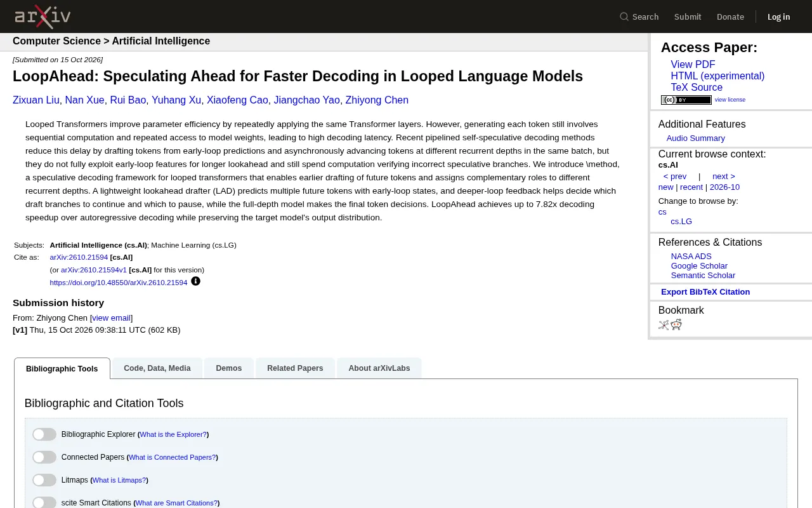Screen dimensions: 812x508
Task: Select the Bibliographic Tools tab
Action: click(62, 368)
